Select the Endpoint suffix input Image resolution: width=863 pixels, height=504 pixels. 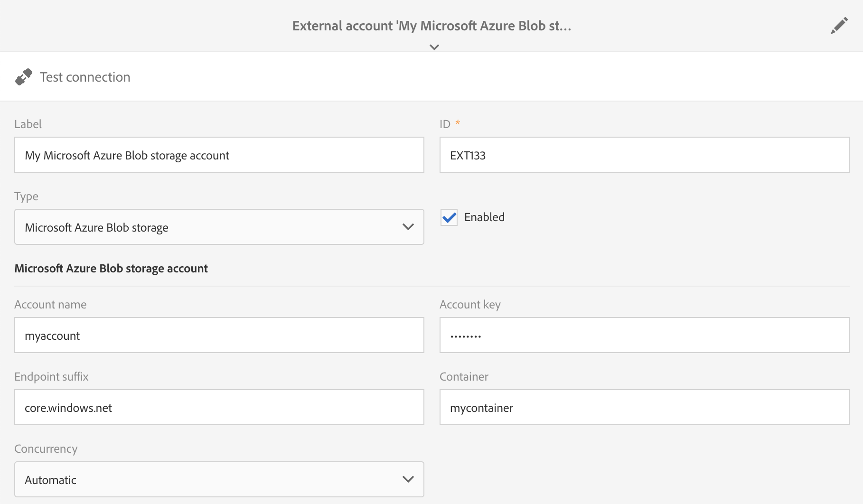(219, 408)
